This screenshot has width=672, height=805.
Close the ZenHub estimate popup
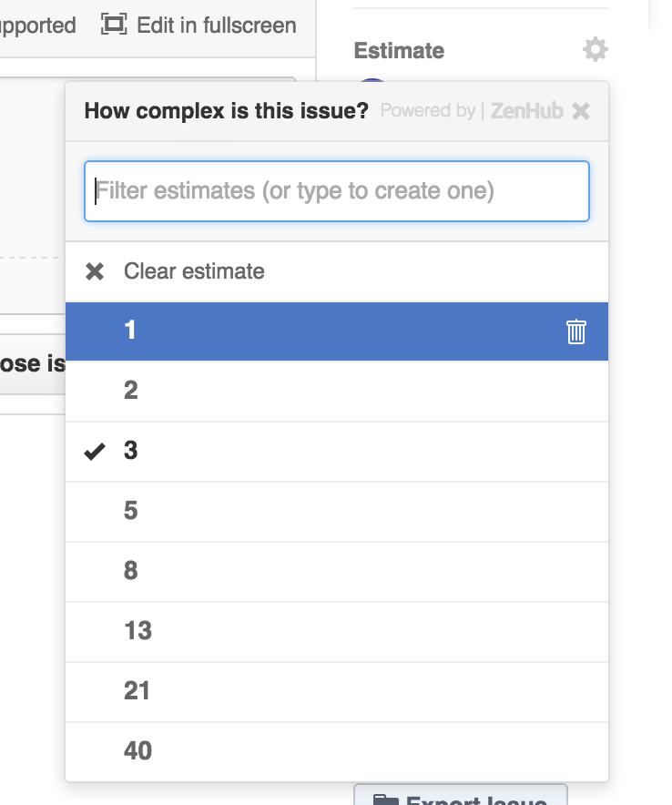pyautogui.click(x=581, y=111)
